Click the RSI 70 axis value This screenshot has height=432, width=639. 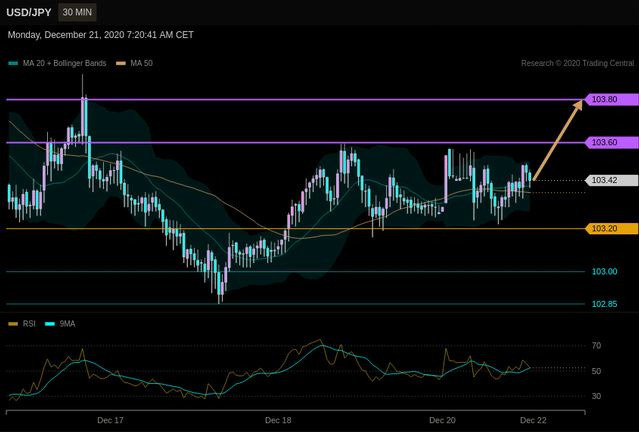point(596,346)
